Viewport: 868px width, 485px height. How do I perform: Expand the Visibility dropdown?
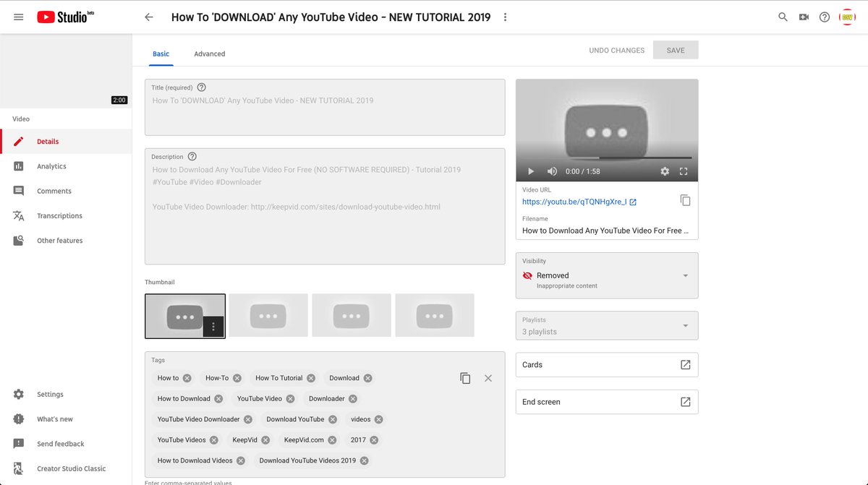click(x=607, y=275)
